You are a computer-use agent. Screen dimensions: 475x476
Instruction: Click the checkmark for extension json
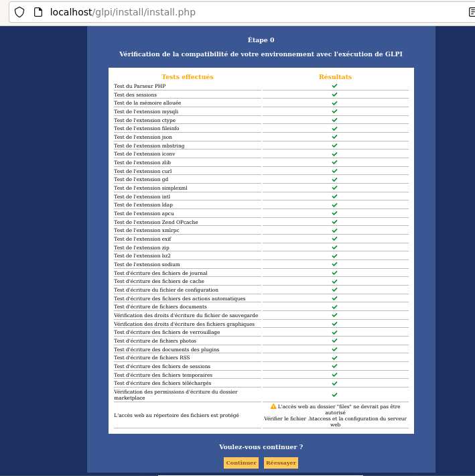coord(334,137)
